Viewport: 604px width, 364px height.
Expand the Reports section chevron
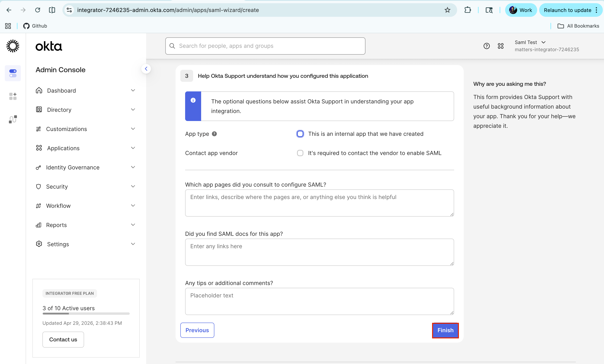point(133,225)
